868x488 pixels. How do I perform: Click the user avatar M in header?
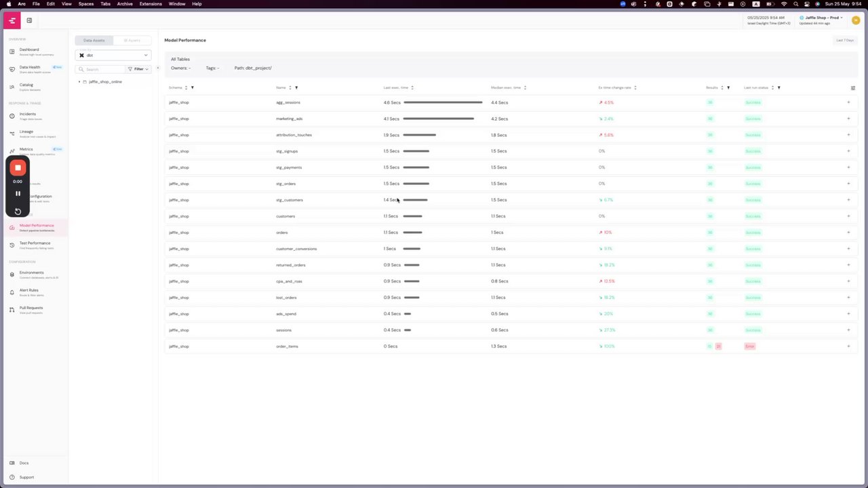tap(856, 20)
